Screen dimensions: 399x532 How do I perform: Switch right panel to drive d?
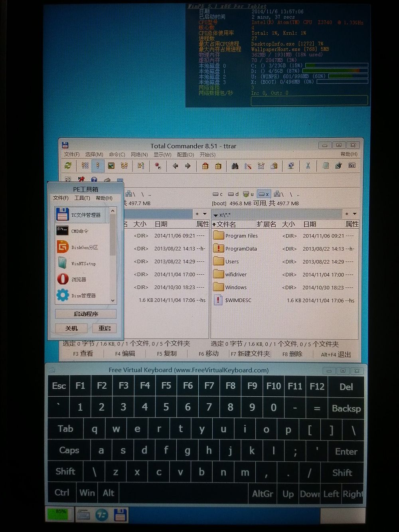[233, 194]
